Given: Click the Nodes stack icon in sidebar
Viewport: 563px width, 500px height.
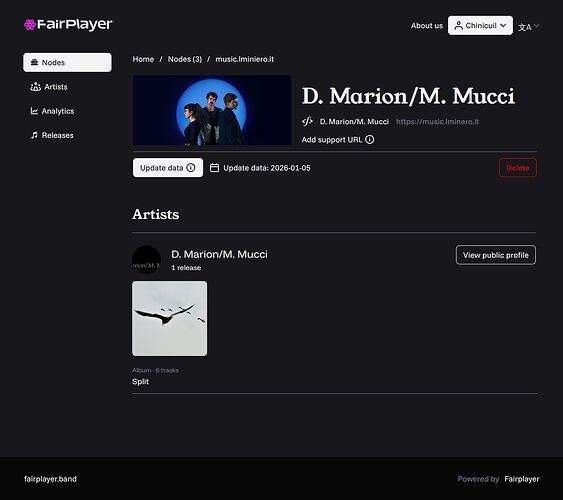Looking at the screenshot, I should point(34,62).
